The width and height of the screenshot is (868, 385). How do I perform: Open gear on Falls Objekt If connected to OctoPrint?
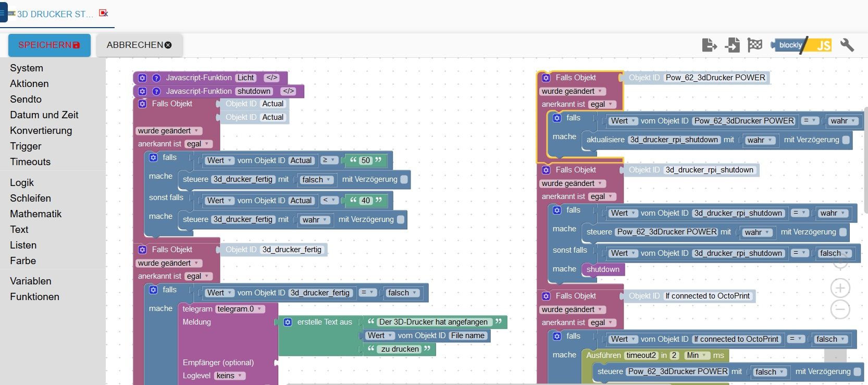click(x=546, y=296)
